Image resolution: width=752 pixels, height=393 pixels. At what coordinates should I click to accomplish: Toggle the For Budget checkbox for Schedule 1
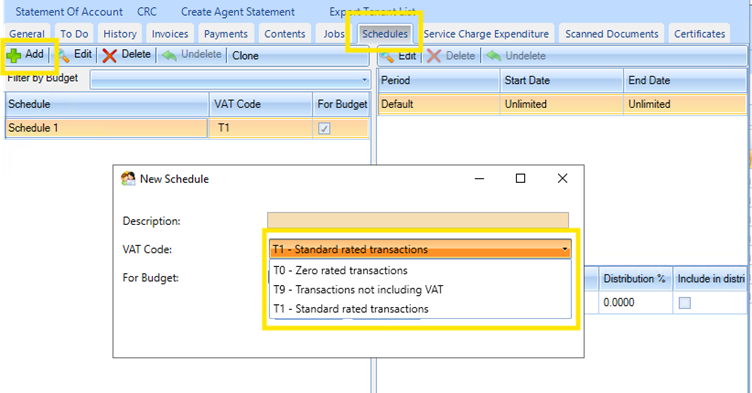324,129
